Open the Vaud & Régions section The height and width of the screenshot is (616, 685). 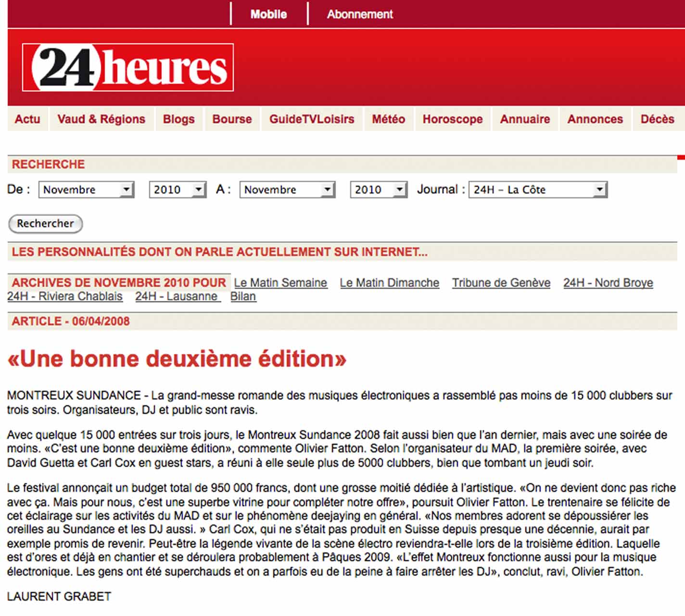click(x=101, y=119)
